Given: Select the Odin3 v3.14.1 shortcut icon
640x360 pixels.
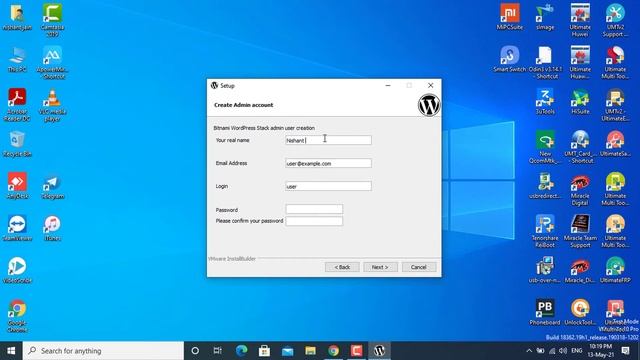Looking at the screenshot, I should pos(545,62).
